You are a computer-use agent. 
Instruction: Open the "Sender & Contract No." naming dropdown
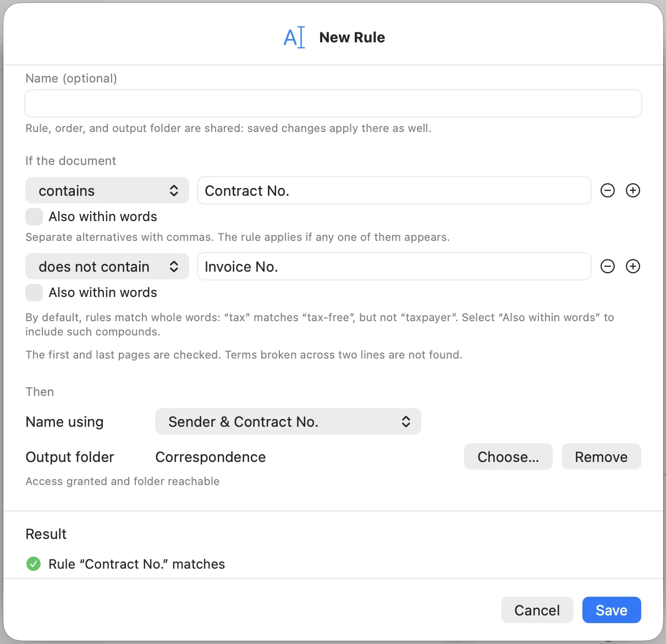pyautogui.click(x=288, y=422)
